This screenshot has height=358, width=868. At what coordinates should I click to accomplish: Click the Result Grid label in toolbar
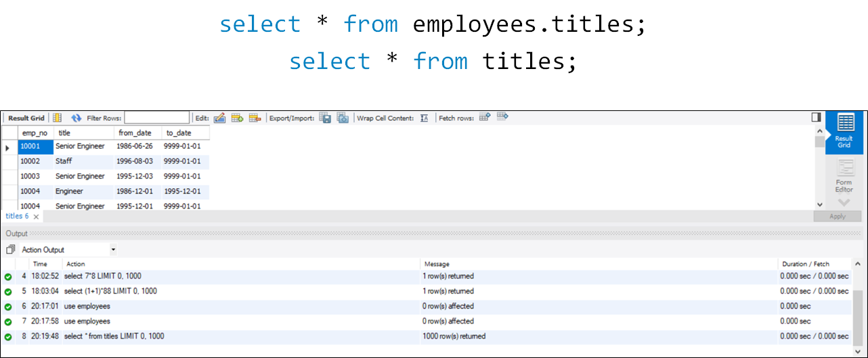tap(26, 118)
